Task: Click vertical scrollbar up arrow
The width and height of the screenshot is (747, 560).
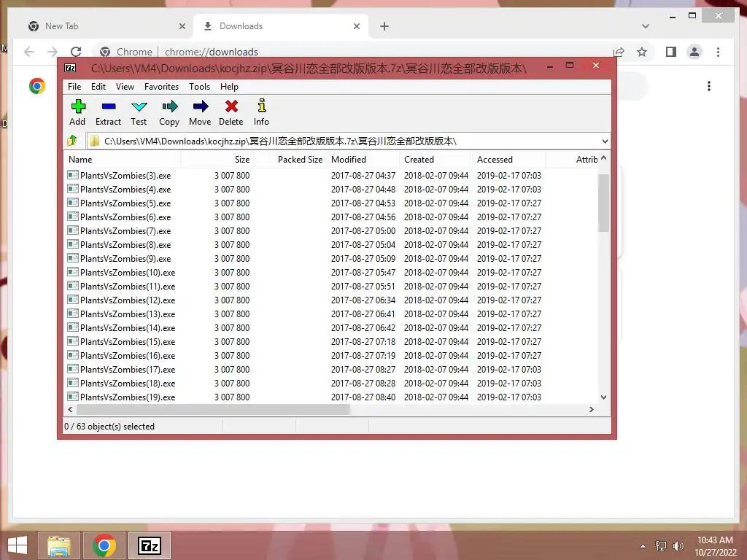Action: coord(603,157)
